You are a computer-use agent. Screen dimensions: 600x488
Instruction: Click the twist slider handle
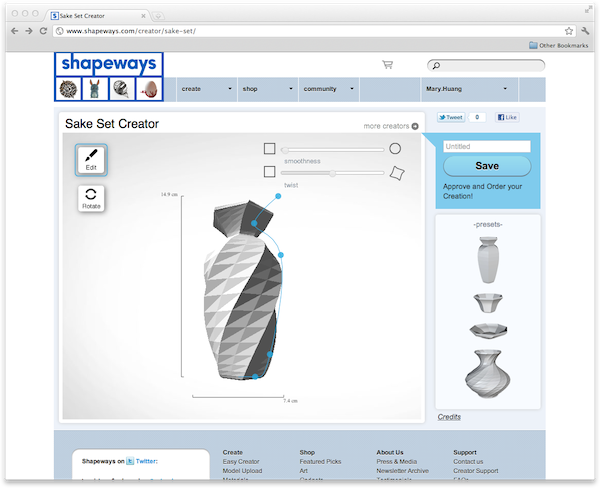pos(332,173)
